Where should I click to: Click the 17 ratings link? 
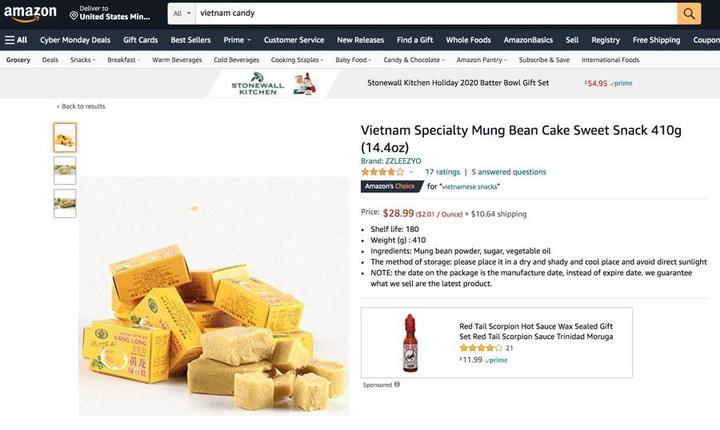pyautogui.click(x=442, y=172)
